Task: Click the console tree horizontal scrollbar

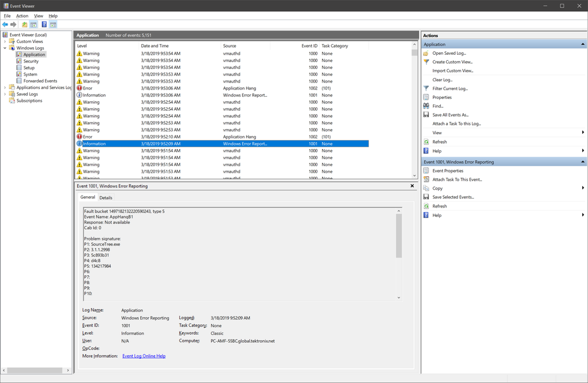Action: pos(36,370)
